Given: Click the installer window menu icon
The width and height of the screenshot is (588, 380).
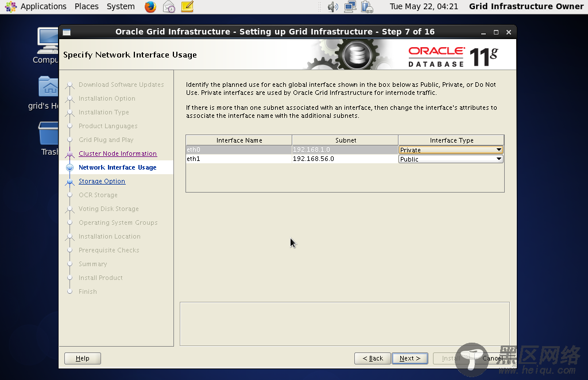Looking at the screenshot, I should tap(67, 32).
